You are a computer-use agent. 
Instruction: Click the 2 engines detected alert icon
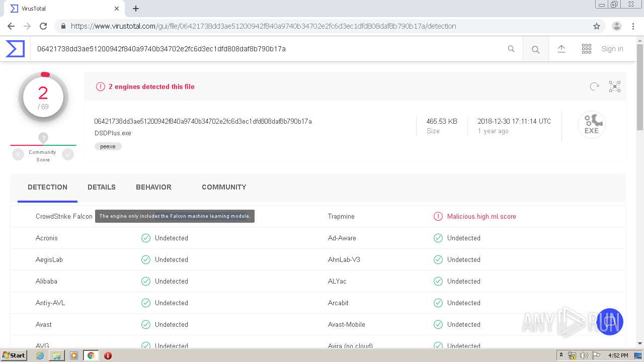pos(101,86)
